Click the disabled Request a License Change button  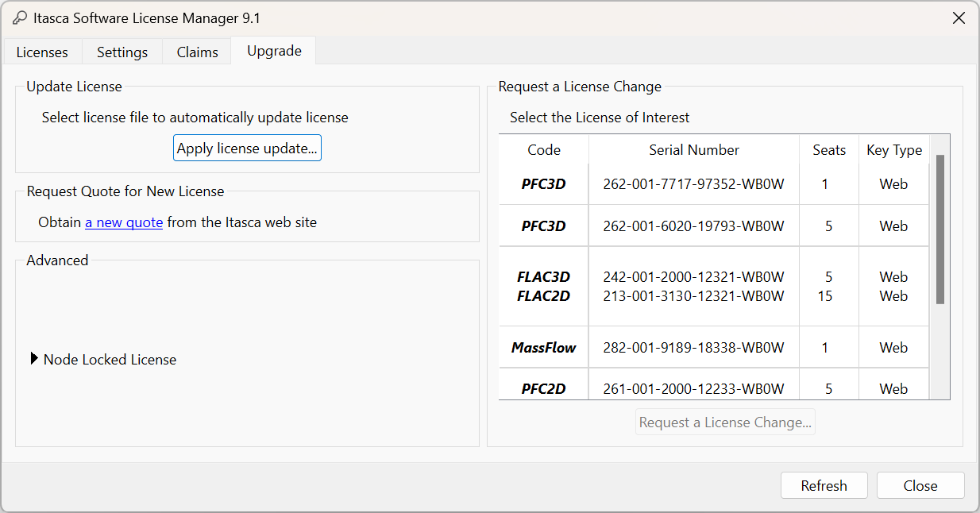point(725,422)
